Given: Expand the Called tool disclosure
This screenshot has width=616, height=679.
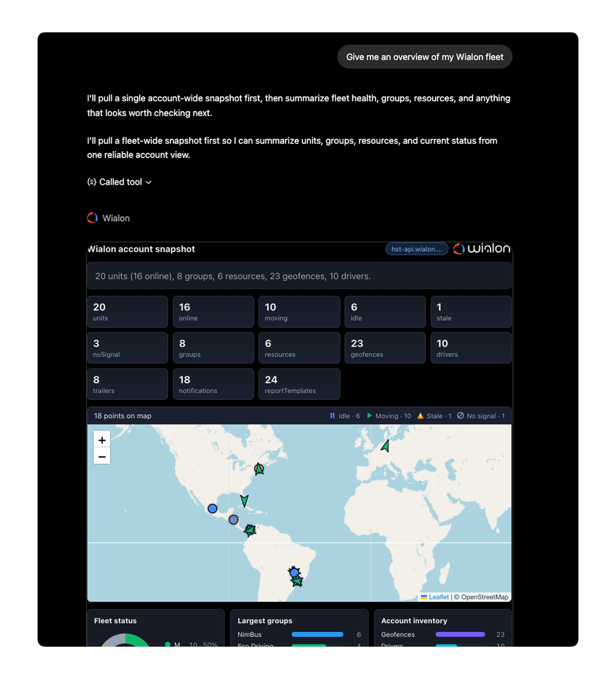Looking at the screenshot, I should point(119,182).
